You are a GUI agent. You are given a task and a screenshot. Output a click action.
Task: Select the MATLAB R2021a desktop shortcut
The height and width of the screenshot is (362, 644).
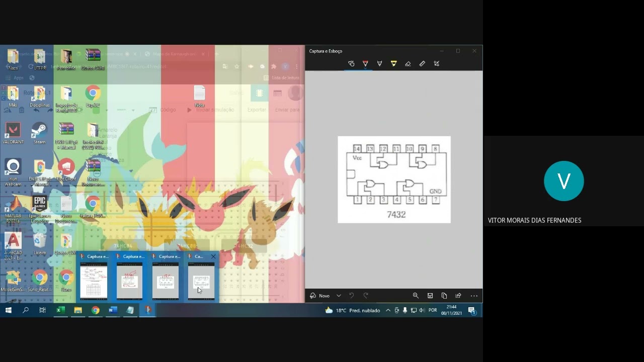point(13,210)
